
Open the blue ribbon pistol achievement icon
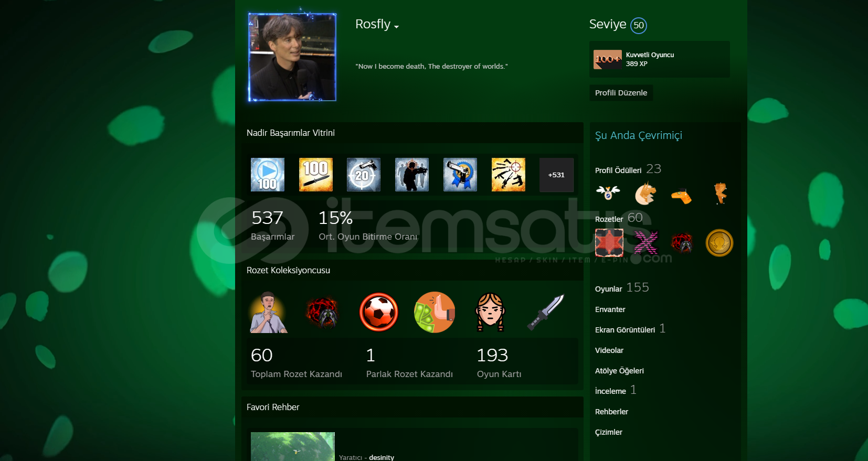(460, 175)
